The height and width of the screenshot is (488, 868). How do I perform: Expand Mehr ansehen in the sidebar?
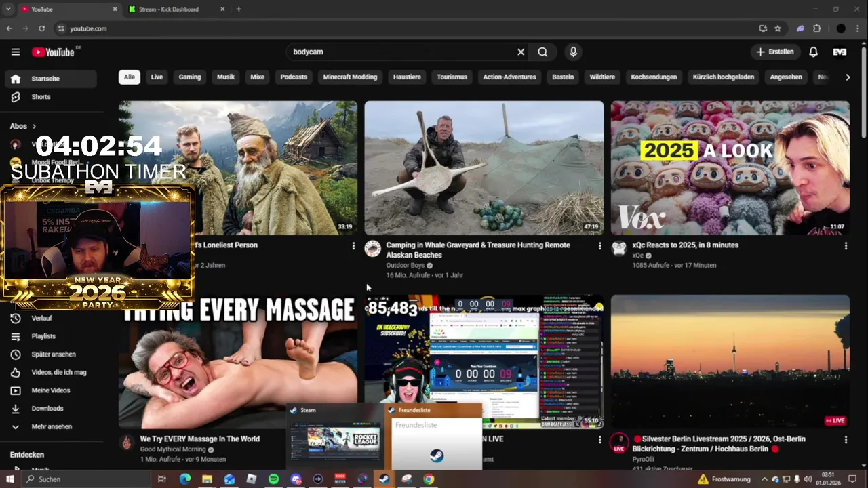click(51, 426)
